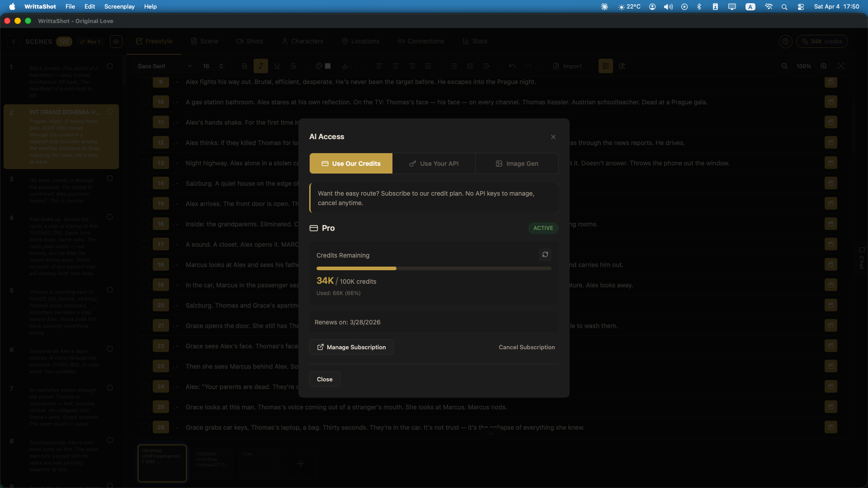Viewport: 868px width, 488px height.
Task: Click Cancel Subscription link
Action: pyautogui.click(x=526, y=347)
